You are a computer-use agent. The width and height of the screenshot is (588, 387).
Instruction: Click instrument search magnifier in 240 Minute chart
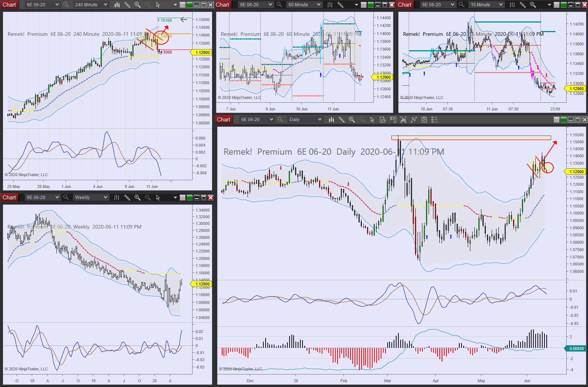(x=66, y=4)
